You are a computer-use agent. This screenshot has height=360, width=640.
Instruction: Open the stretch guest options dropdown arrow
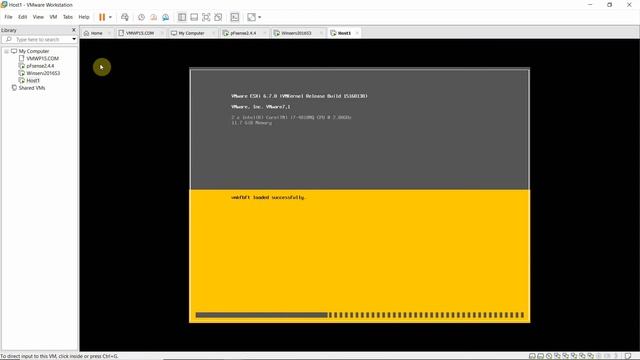point(260,17)
